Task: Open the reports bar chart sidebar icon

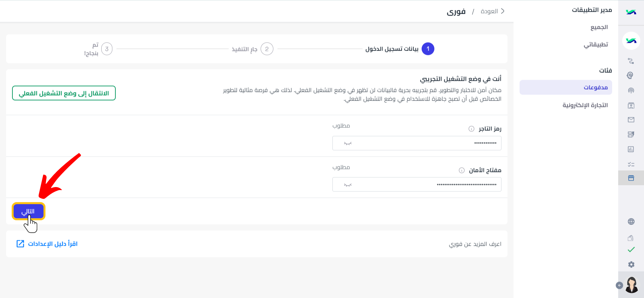Action: click(x=631, y=149)
